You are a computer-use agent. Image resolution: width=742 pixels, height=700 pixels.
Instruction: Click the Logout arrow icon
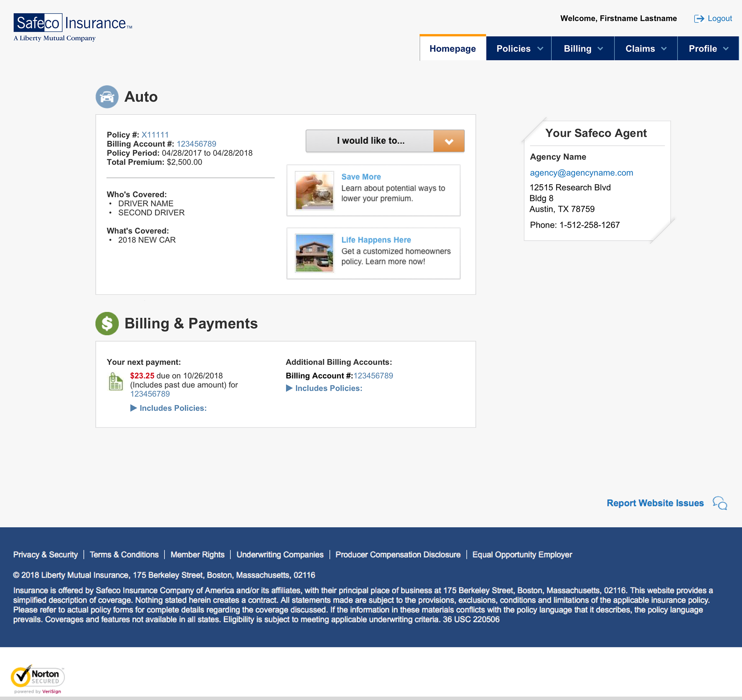699,19
